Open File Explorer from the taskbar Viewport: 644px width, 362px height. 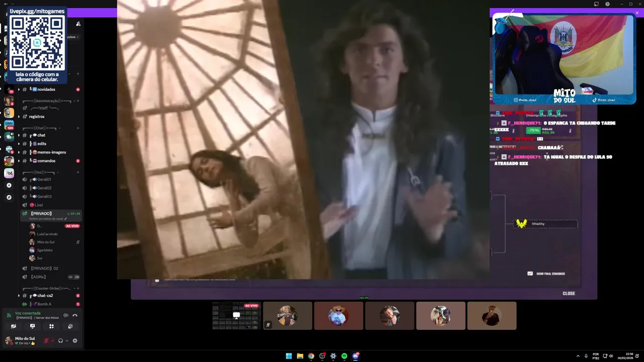300,356
